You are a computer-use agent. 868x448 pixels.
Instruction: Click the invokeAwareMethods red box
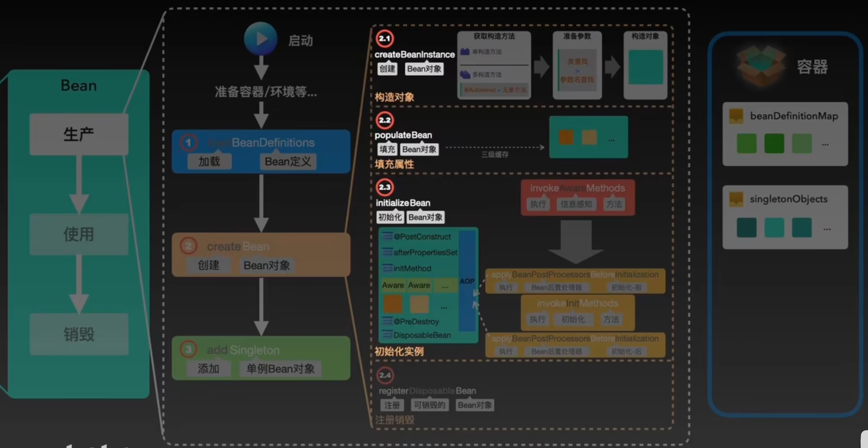click(577, 197)
